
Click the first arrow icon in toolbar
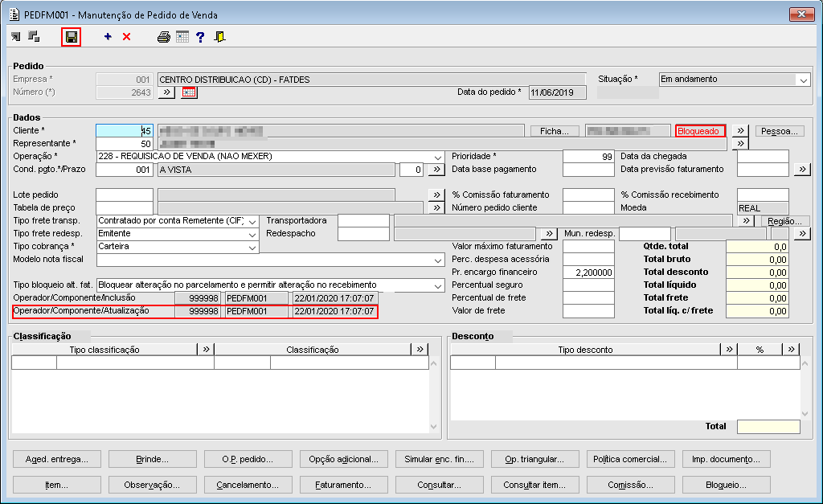pos(16,37)
